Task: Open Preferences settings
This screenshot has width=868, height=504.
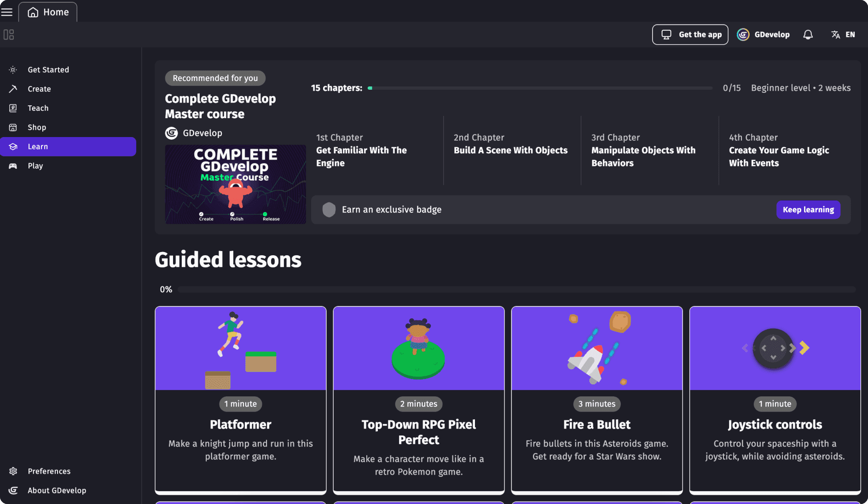Action: tap(49, 471)
